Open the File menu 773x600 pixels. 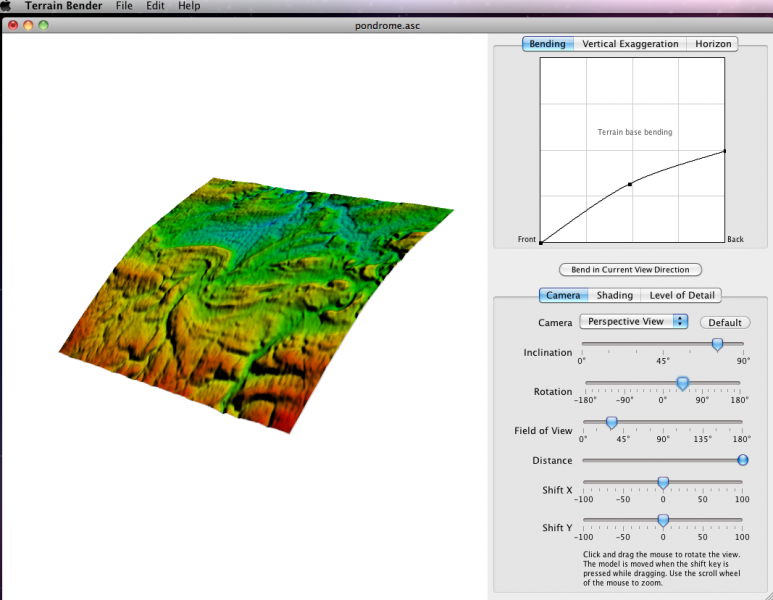(x=124, y=6)
